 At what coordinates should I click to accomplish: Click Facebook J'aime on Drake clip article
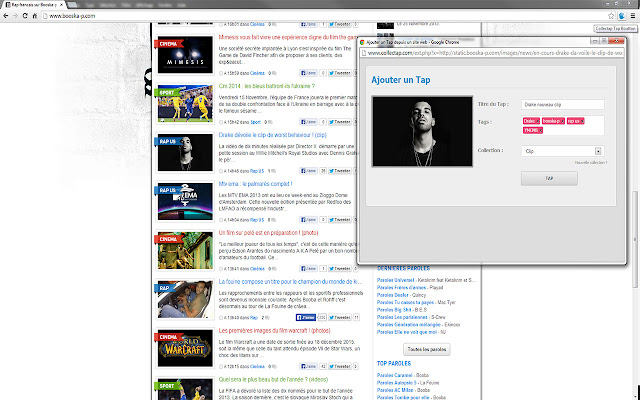click(309, 171)
